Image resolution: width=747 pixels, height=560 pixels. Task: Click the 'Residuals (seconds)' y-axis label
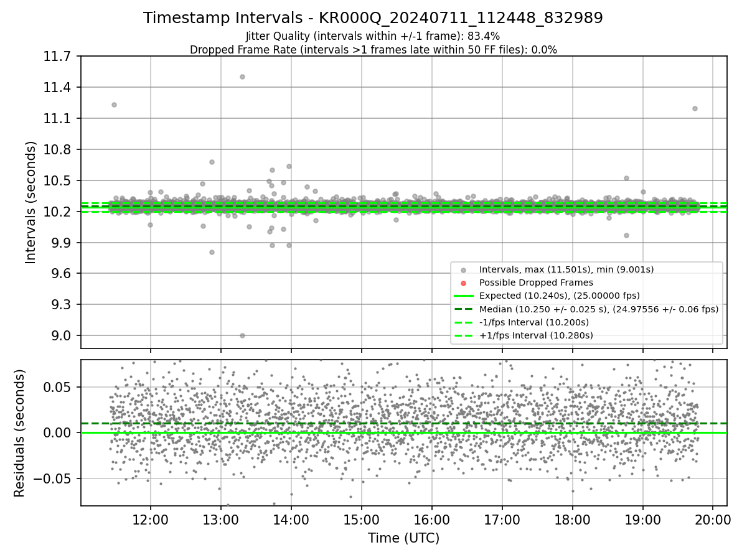coord(19,433)
